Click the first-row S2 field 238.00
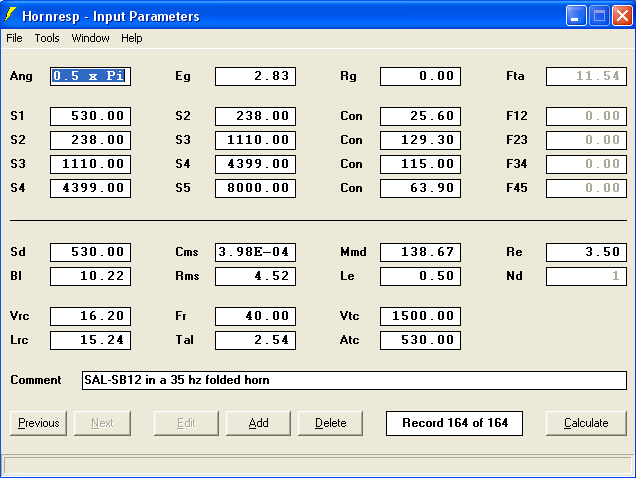636x478 pixels. (256, 116)
